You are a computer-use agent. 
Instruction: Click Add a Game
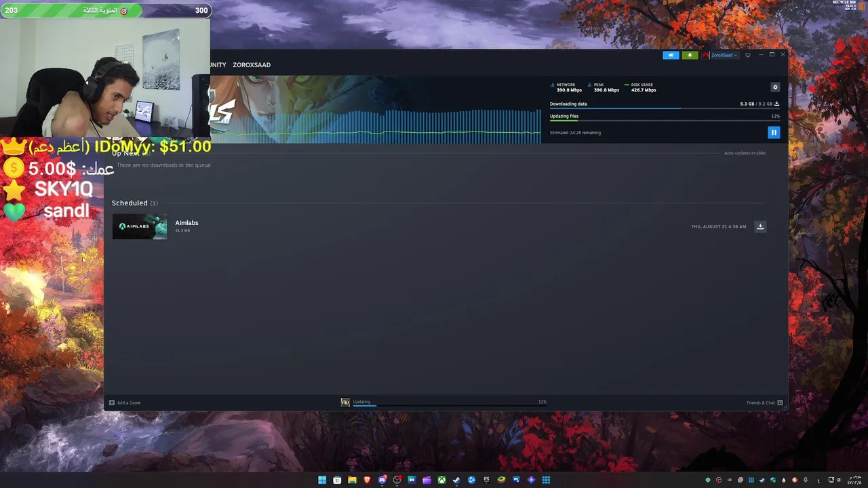(125, 403)
